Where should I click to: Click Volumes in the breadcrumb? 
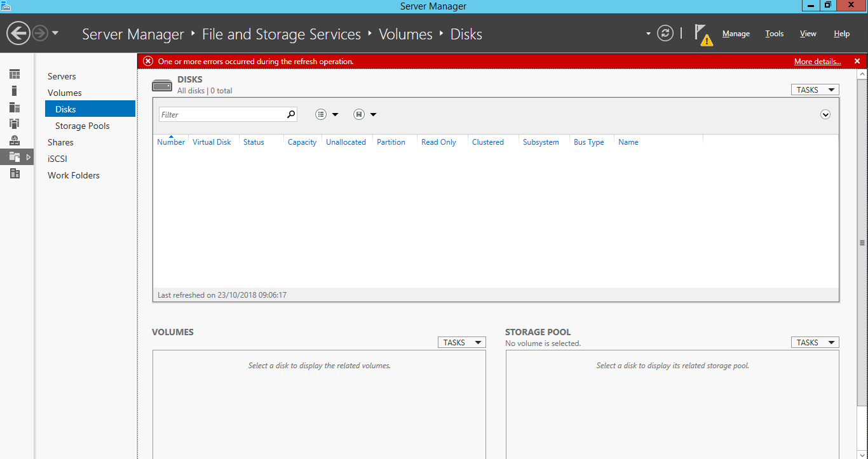pos(405,34)
